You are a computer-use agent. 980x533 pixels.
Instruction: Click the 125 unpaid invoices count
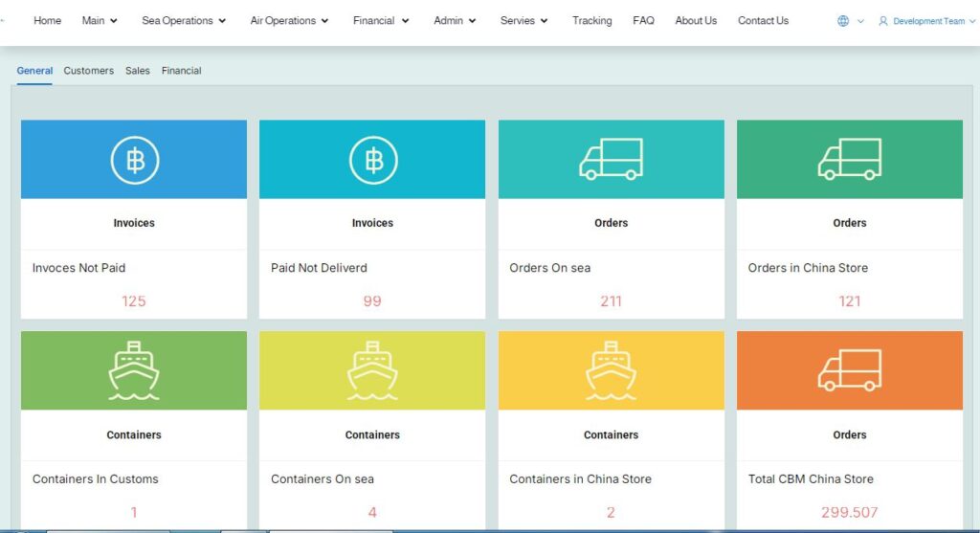(x=134, y=301)
